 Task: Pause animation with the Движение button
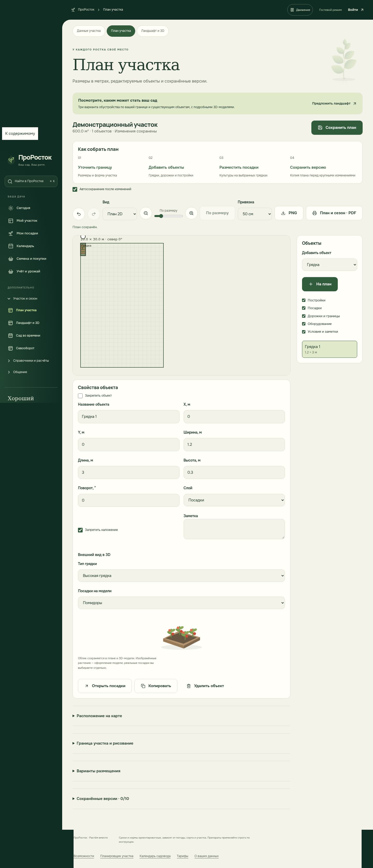300,10
